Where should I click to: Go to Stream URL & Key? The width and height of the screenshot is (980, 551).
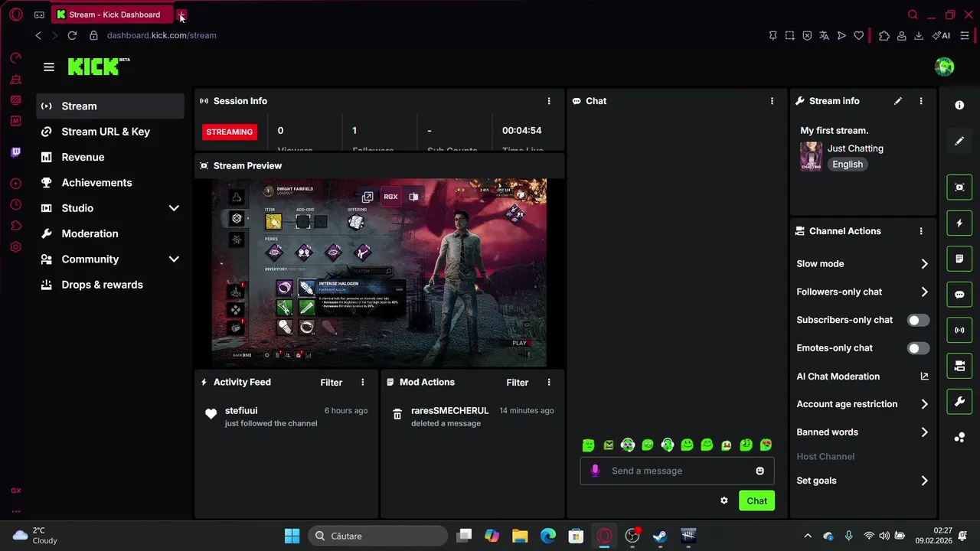110,132
